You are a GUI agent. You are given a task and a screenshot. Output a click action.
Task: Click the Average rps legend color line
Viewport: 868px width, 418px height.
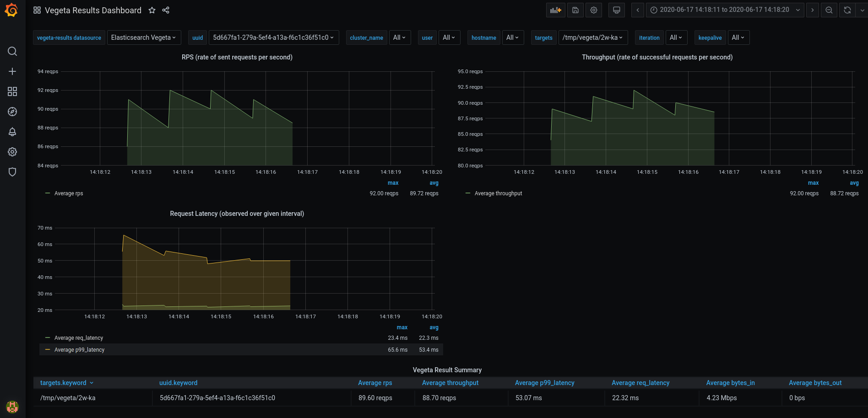click(x=48, y=193)
